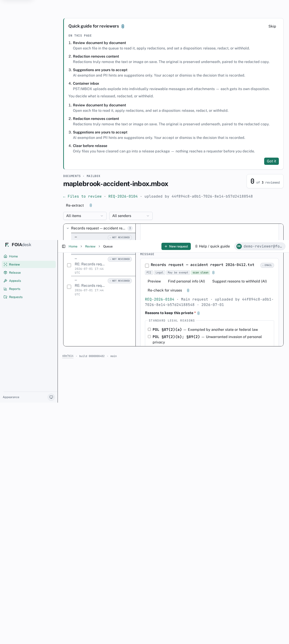Collapse the Records request thread chevron
The image size is (289, 644).
pos(68,228)
